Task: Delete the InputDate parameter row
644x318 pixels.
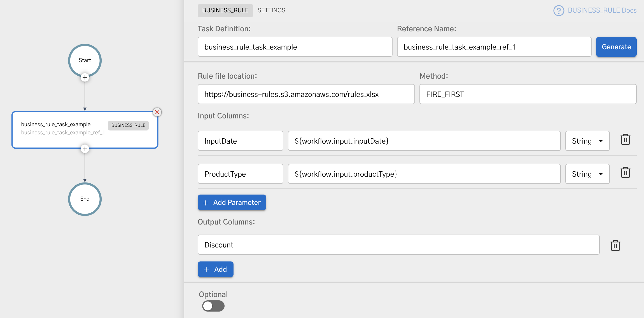Action: 625,140
